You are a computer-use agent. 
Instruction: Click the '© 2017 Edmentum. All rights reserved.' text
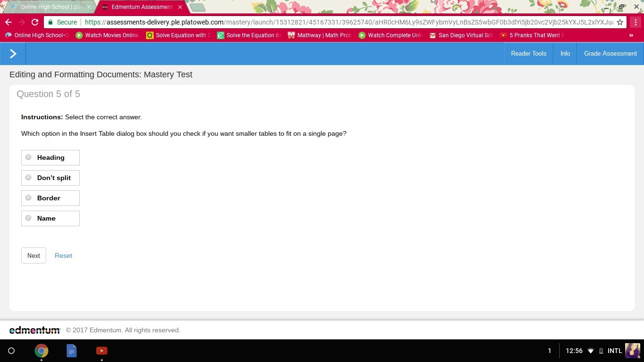click(123, 330)
